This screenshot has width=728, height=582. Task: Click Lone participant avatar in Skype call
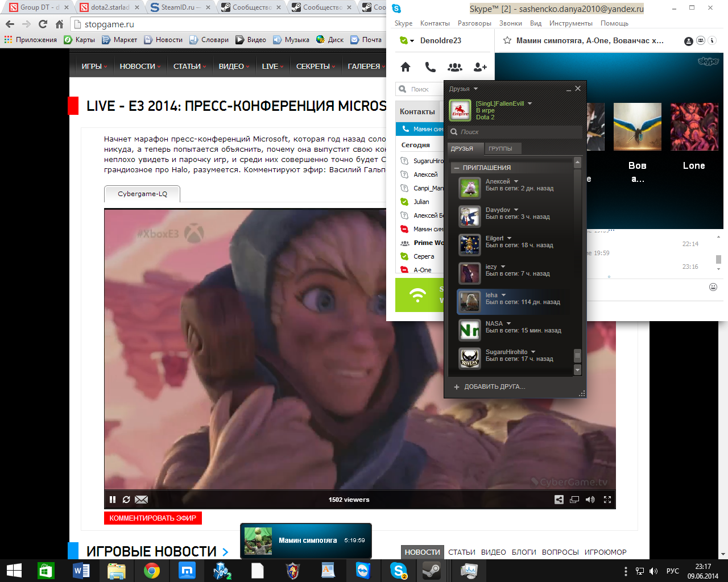click(x=694, y=126)
